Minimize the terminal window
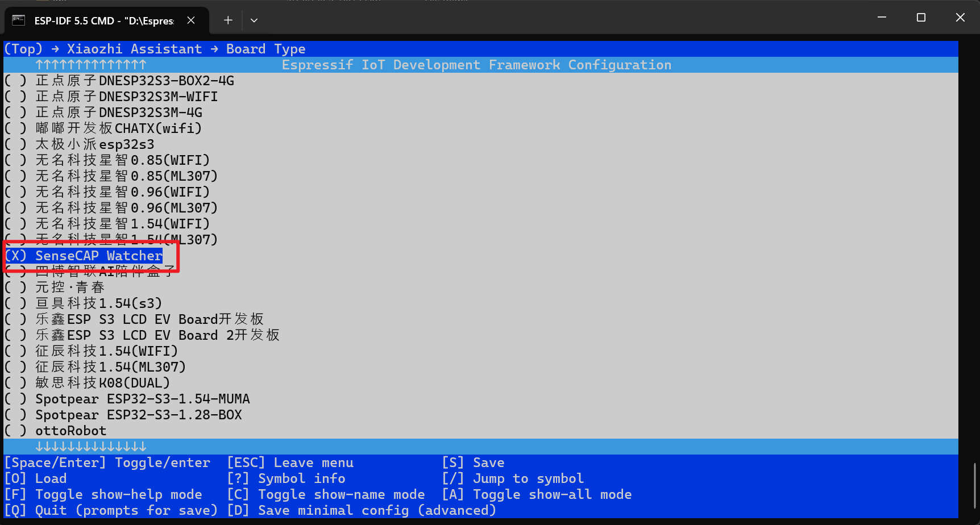Viewport: 980px width, 525px height. point(882,18)
